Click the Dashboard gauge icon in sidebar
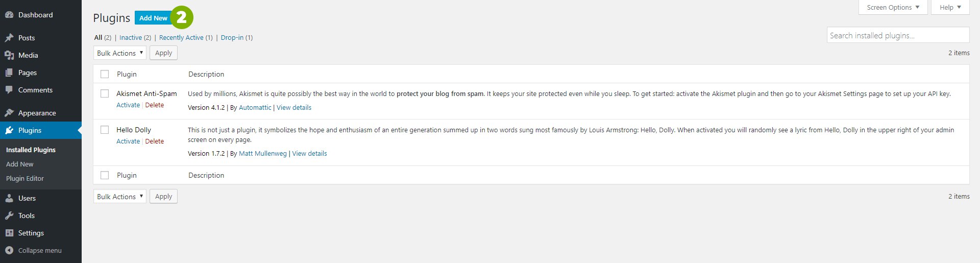This screenshot has width=980, height=263. pos(9,15)
